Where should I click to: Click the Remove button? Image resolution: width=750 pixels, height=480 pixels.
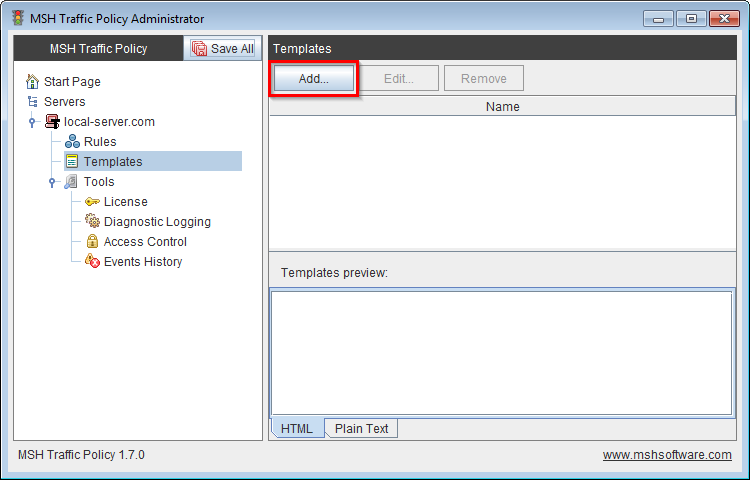tap(484, 78)
